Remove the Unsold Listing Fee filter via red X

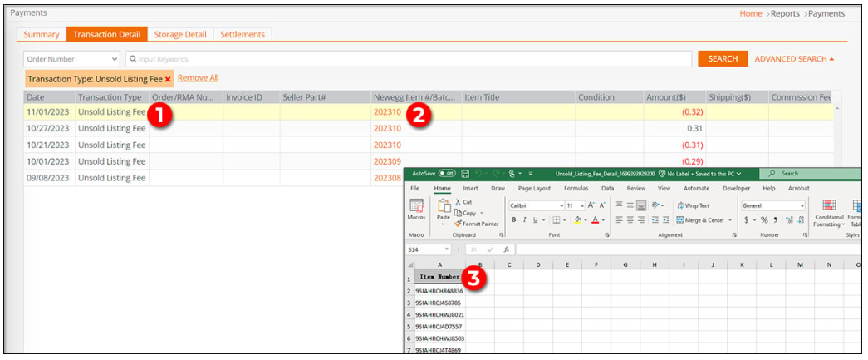pos(168,79)
